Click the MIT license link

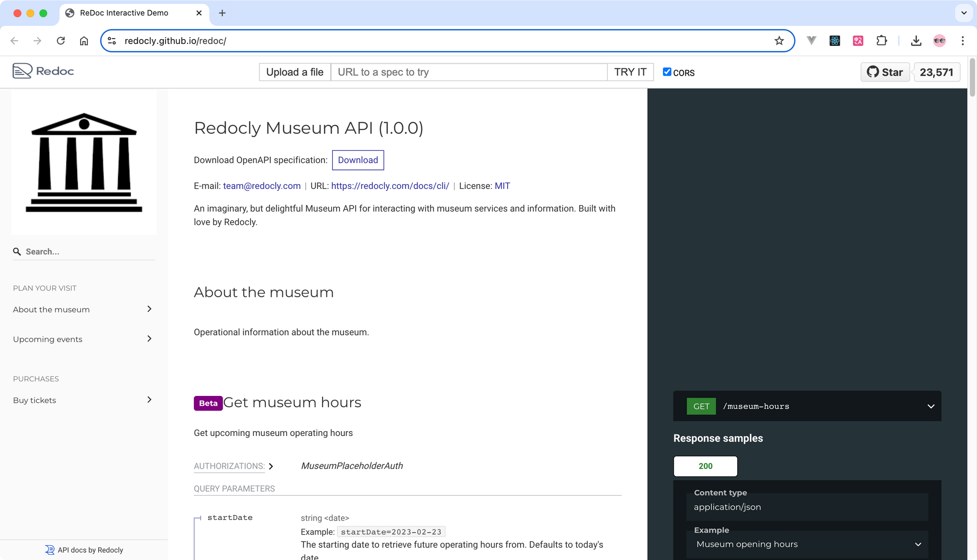coord(503,186)
